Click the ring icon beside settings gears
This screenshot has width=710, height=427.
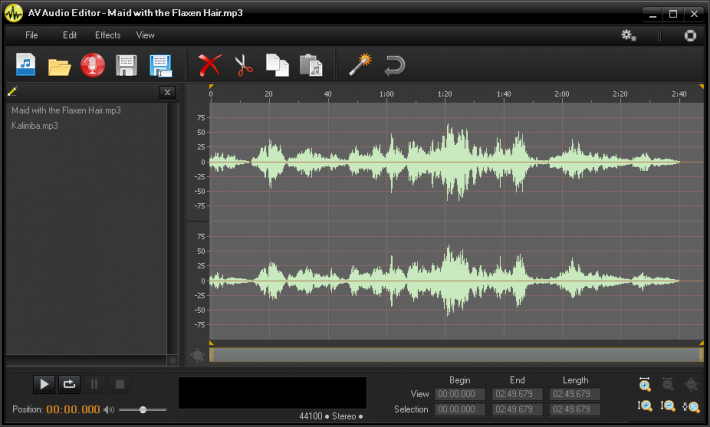click(690, 35)
